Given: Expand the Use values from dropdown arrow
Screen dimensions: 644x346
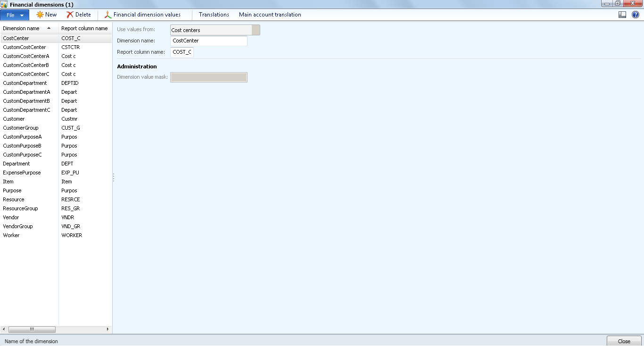Looking at the screenshot, I should click(x=256, y=30).
